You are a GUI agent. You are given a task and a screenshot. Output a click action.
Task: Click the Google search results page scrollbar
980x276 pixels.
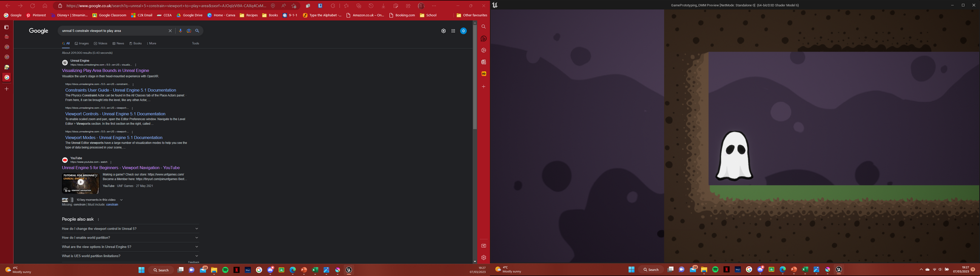pyautogui.click(x=475, y=76)
